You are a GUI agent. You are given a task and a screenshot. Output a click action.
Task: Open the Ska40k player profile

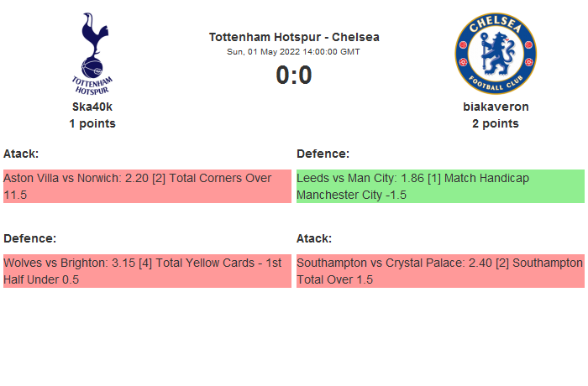[x=92, y=107]
